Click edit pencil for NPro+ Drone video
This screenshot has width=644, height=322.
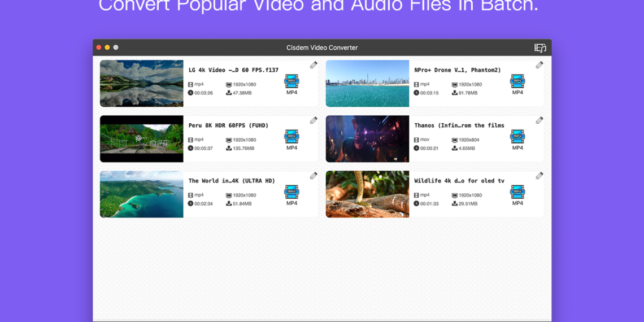coord(539,65)
